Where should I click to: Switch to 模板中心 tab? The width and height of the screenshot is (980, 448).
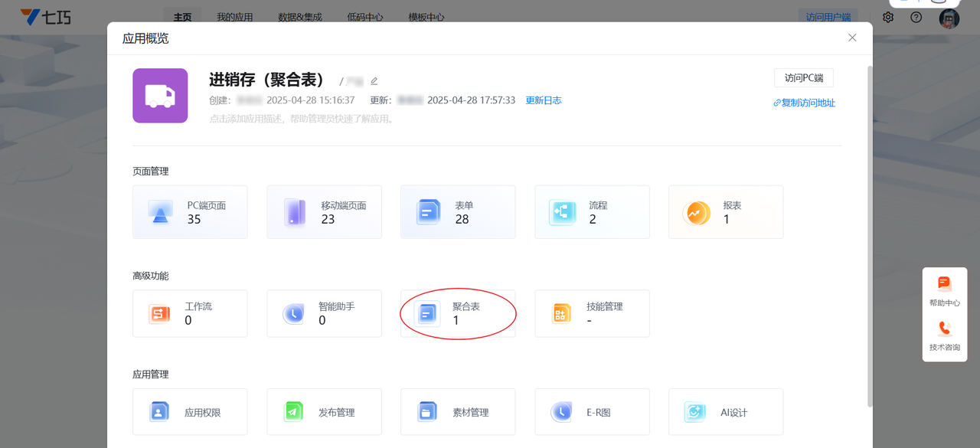coord(426,17)
